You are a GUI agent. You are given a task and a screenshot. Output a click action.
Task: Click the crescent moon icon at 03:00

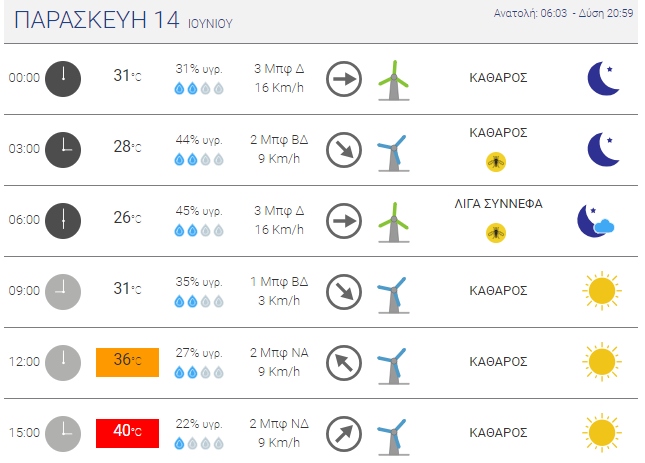point(601,149)
